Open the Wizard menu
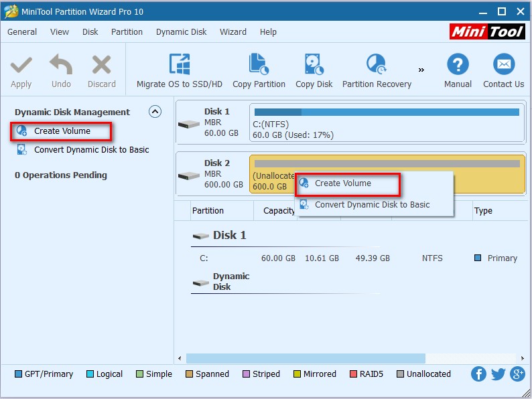The image size is (532, 399). (232, 32)
